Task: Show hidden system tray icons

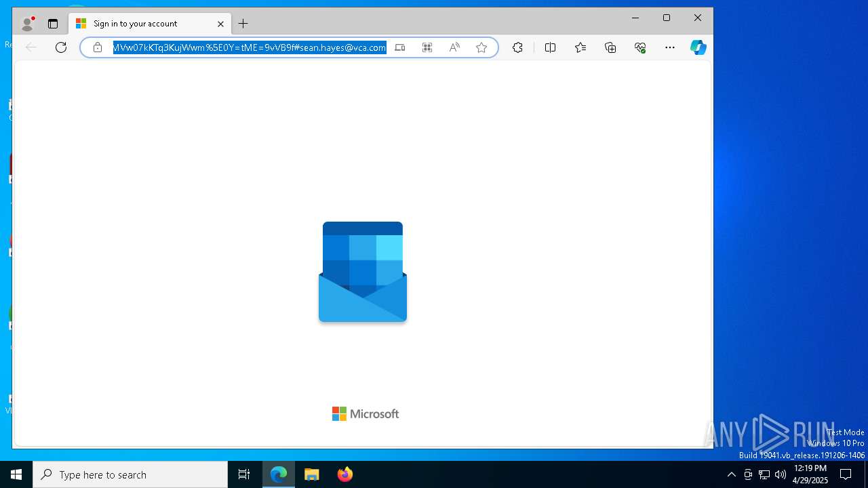Action: click(731, 474)
